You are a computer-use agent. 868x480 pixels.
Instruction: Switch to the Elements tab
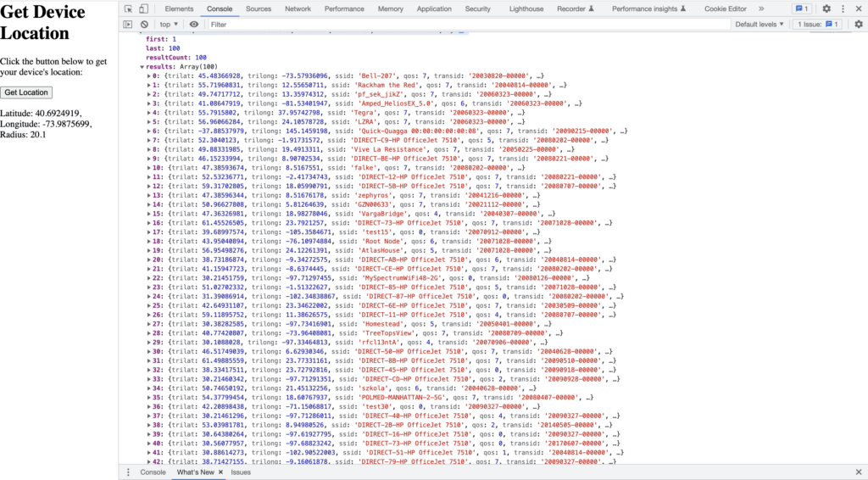pos(179,8)
